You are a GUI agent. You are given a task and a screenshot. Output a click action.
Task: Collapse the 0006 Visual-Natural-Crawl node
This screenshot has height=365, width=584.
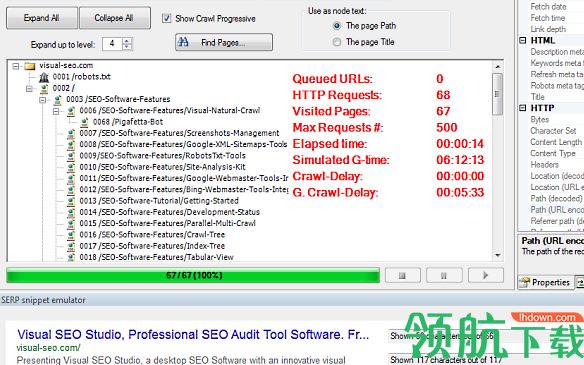click(x=56, y=111)
